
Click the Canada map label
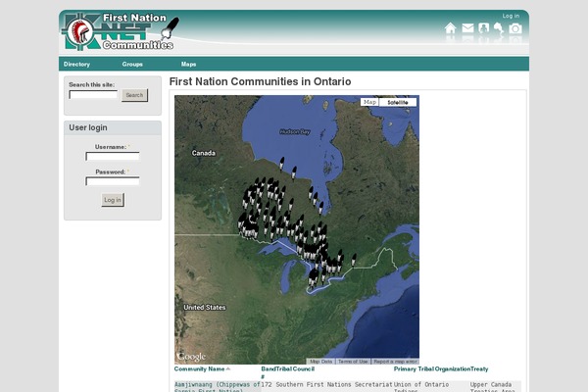tap(204, 153)
